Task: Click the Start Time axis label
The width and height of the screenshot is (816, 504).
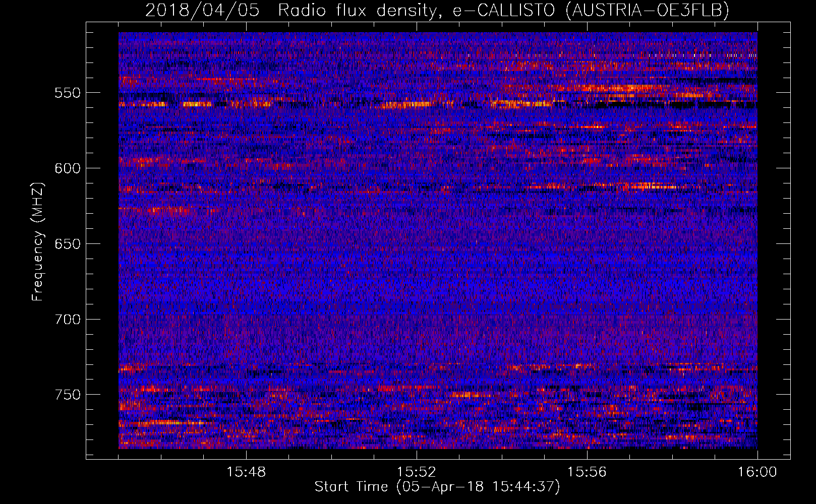Action: pos(437,487)
